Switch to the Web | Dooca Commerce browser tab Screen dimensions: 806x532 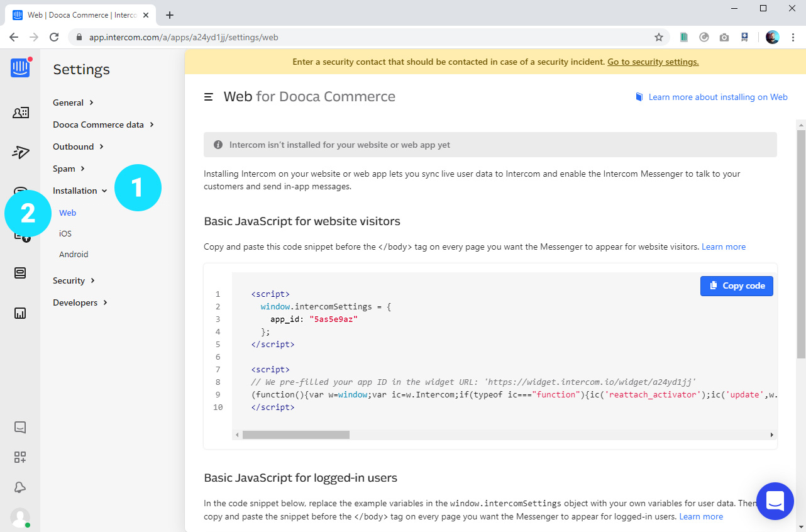(x=82, y=15)
